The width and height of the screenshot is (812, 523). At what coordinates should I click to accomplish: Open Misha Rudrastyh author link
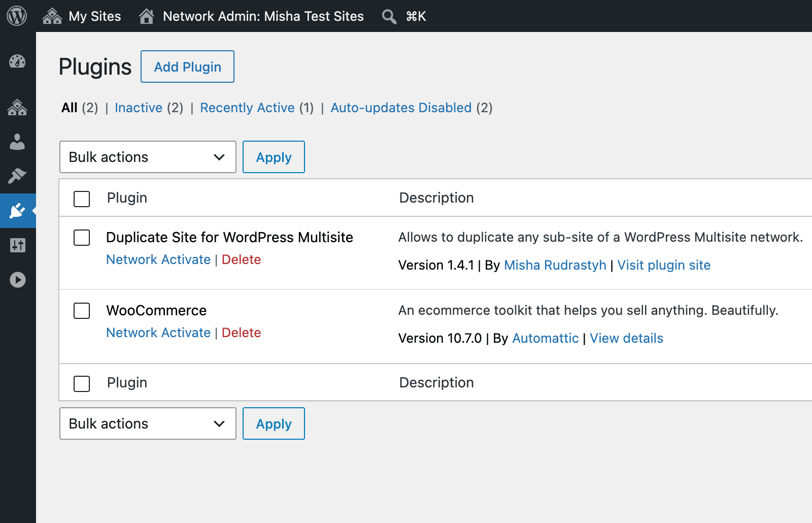555,265
